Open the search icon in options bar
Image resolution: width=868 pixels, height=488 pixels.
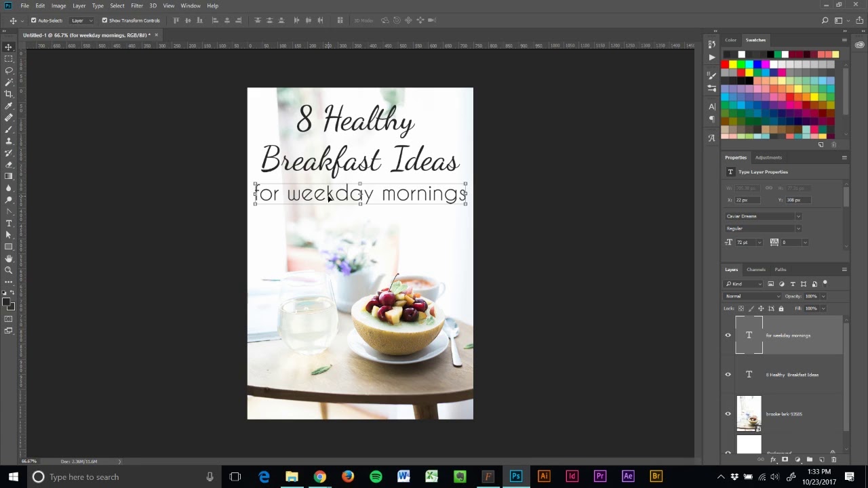(825, 20)
